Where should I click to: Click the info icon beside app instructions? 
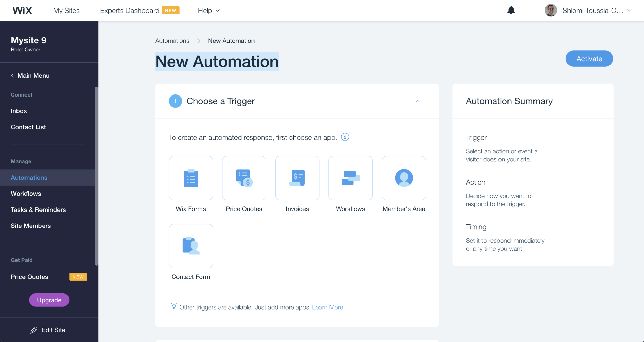(x=345, y=137)
